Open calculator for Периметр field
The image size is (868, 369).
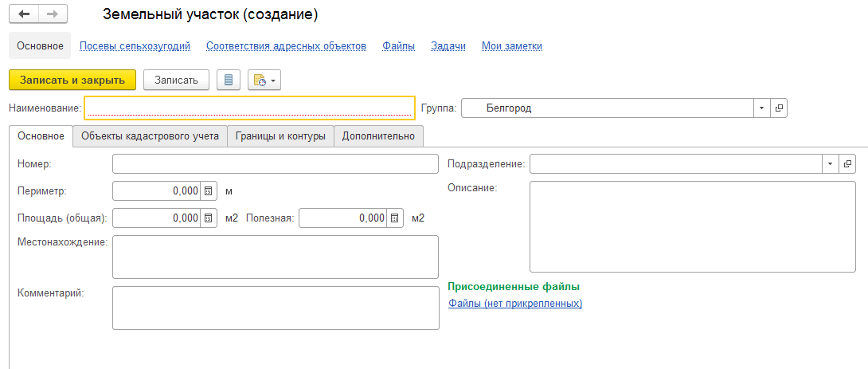209,191
